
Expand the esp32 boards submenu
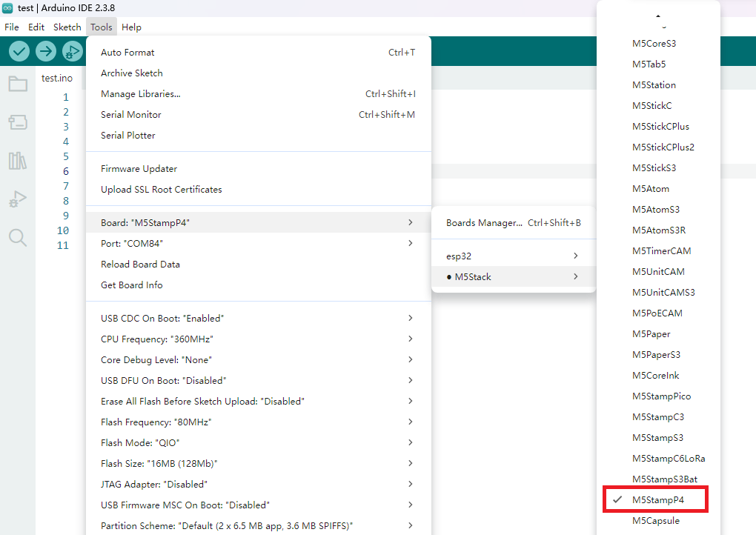click(513, 256)
